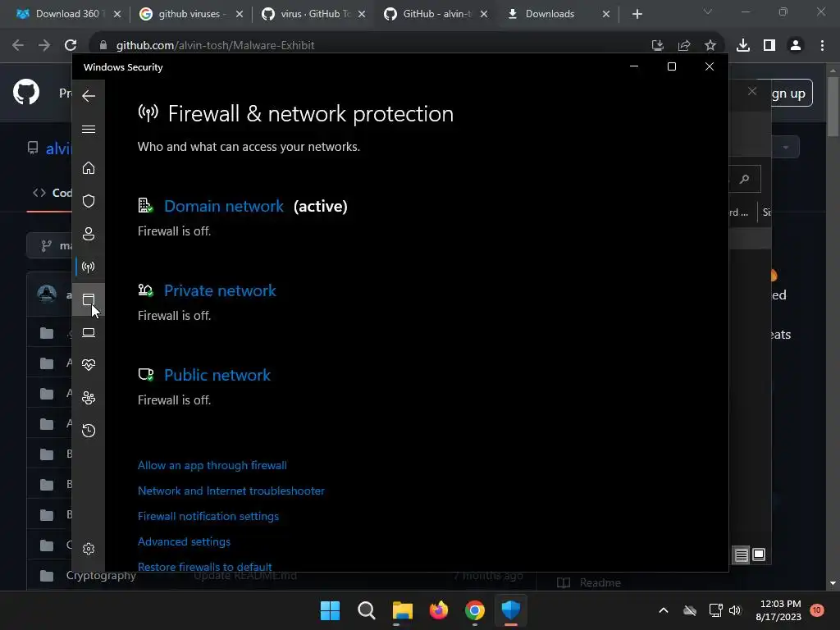The height and width of the screenshot is (630, 840).
Task: Go to Home icon in sidebar
Action: 89,168
